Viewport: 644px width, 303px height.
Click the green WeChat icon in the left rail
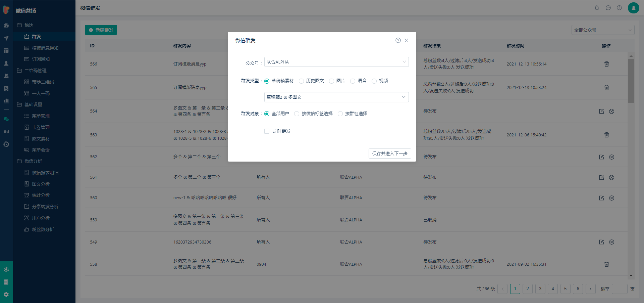tap(6, 119)
